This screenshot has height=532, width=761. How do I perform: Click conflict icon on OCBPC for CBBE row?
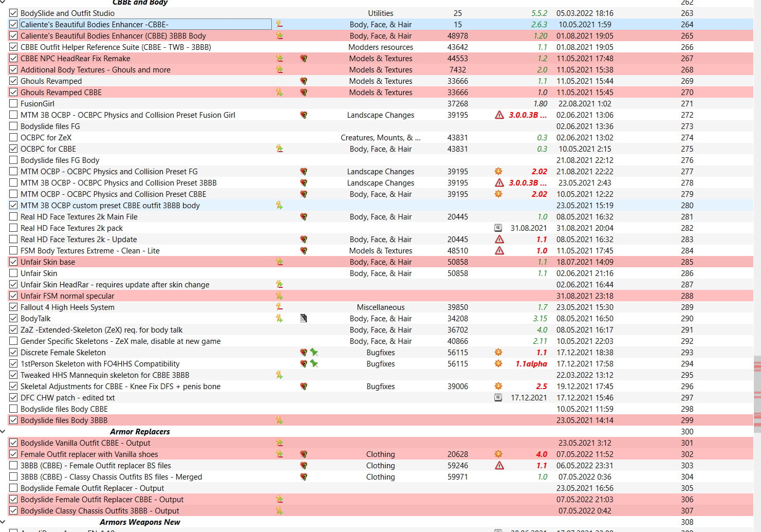click(x=279, y=149)
